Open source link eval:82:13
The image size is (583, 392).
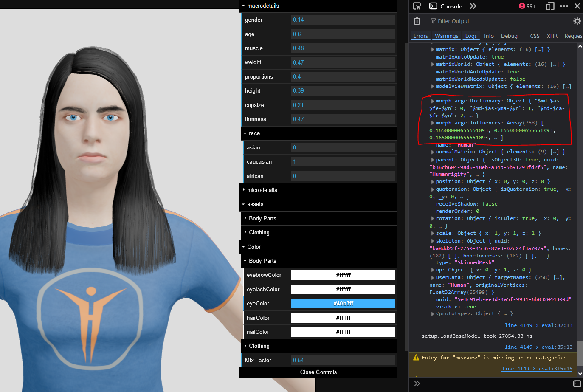click(538, 325)
